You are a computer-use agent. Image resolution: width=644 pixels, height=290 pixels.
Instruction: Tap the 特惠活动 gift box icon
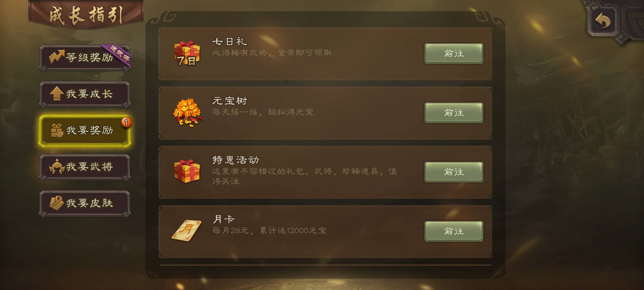coord(187,171)
